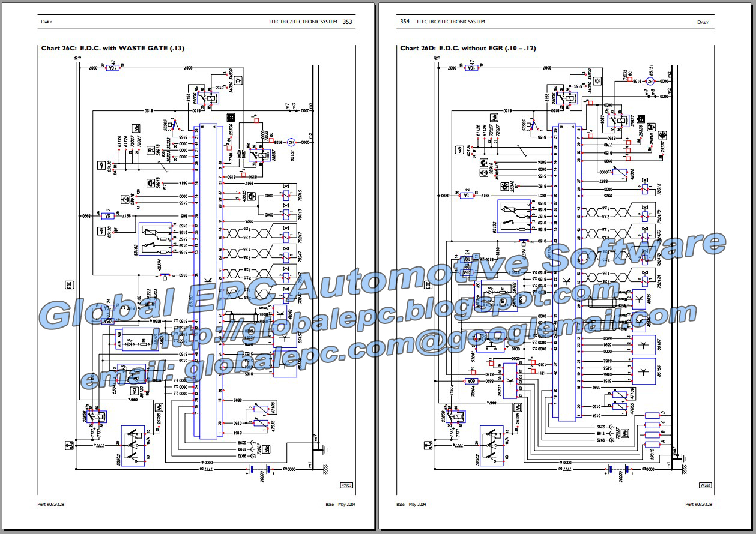The image size is (756, 534).
Task: Click the ground symbol beside m1
Action: coord(325,469)
